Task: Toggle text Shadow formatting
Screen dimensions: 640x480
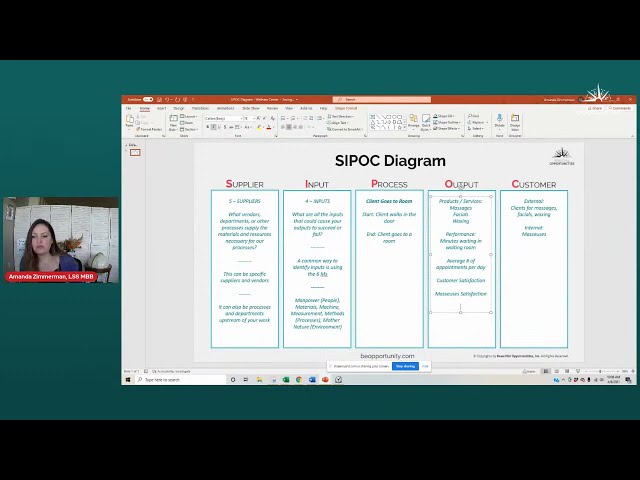Action: (225, 127)
